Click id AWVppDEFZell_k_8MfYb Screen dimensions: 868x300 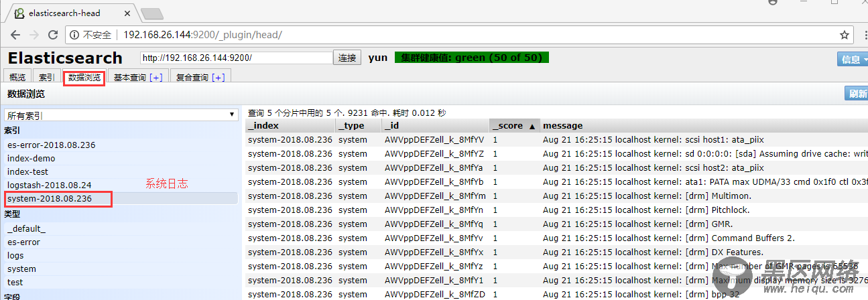pyautogui.click(x=434, y=182)
